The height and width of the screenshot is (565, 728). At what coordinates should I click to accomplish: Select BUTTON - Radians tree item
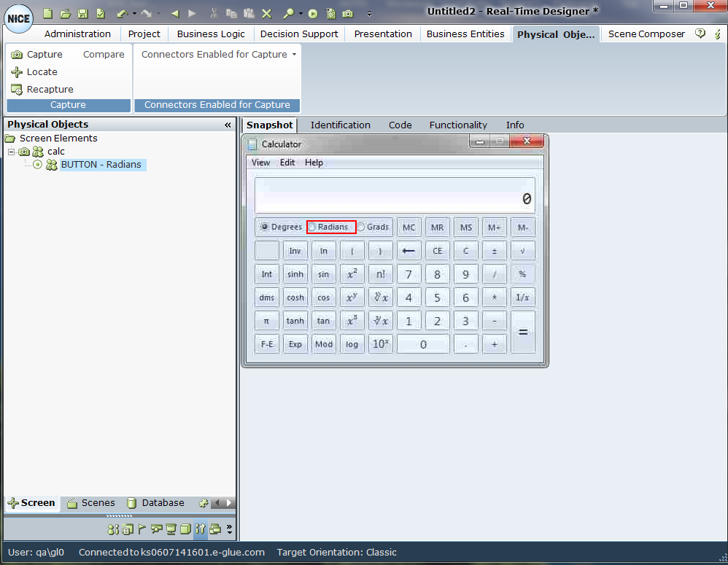click(x=101, y=165)
